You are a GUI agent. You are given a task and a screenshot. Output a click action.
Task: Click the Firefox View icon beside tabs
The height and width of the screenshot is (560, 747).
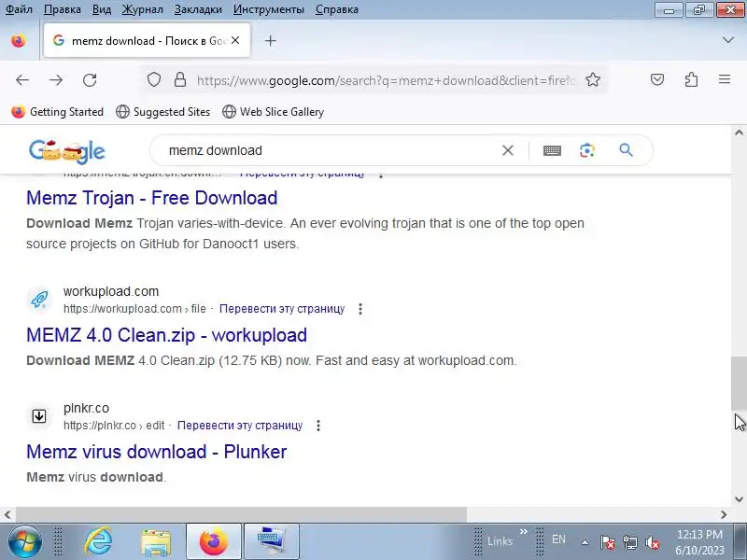19,41
